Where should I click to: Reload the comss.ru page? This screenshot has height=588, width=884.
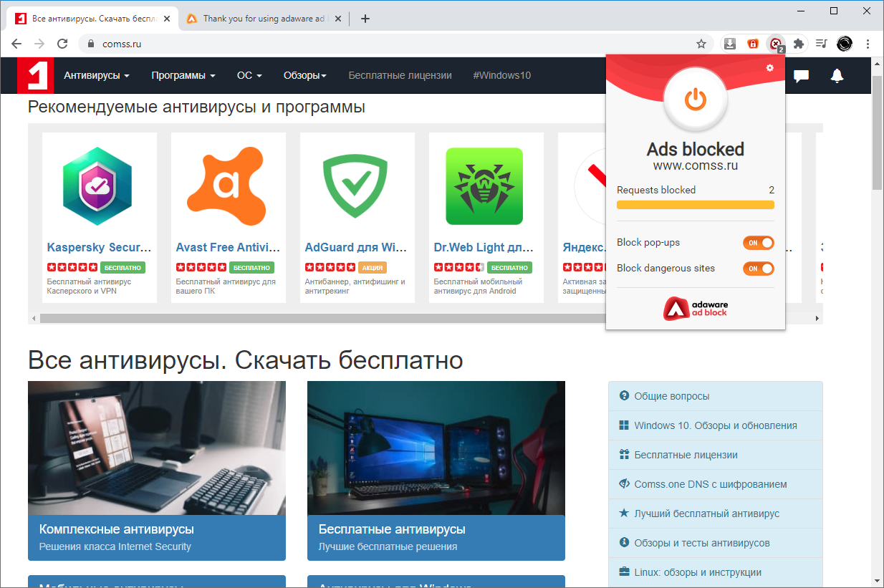[62, 44]
